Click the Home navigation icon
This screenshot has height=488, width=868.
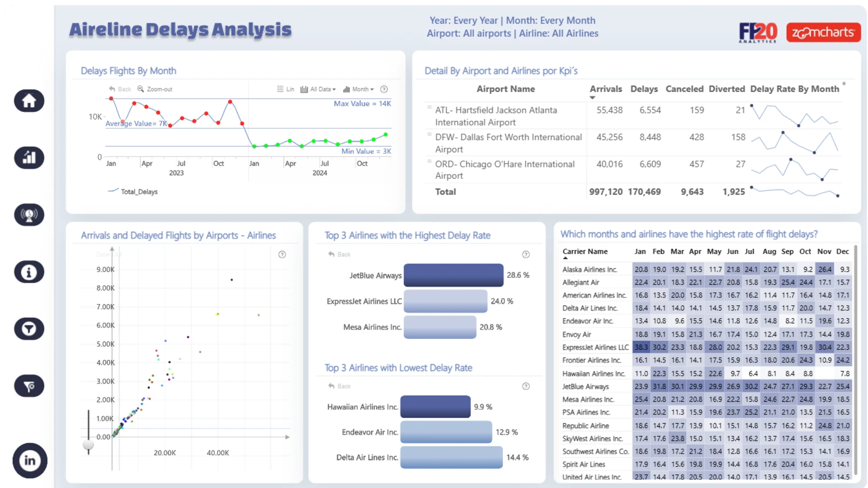point(29,100)
